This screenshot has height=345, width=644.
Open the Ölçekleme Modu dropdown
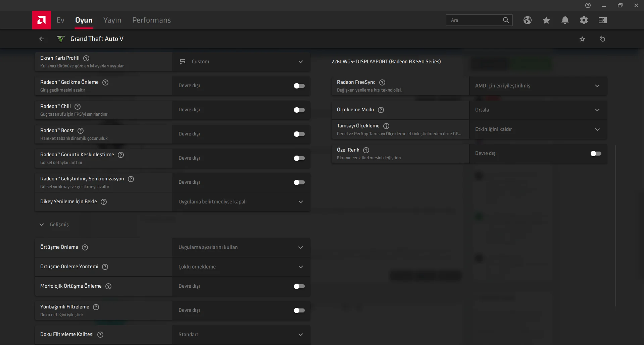[538, 110]
